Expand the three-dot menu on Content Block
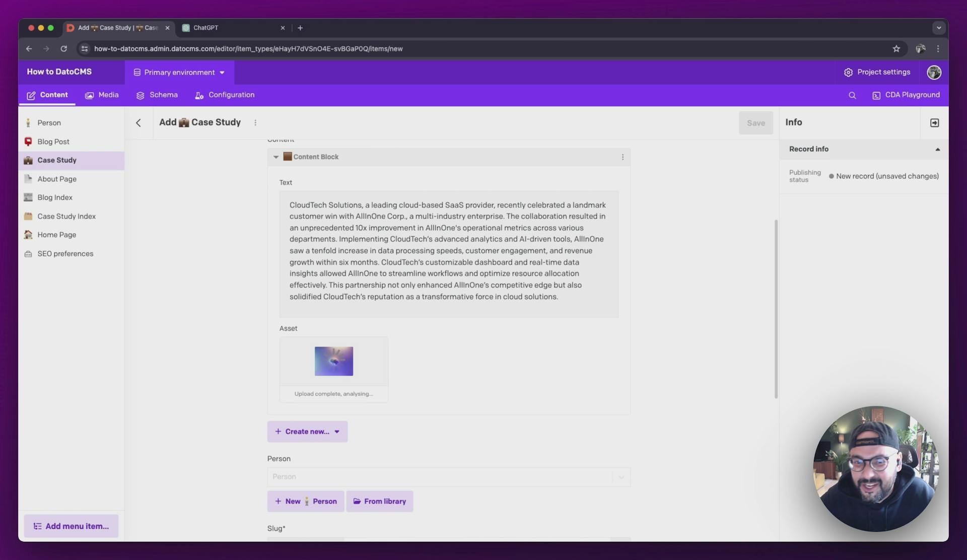 pos(621,157)
